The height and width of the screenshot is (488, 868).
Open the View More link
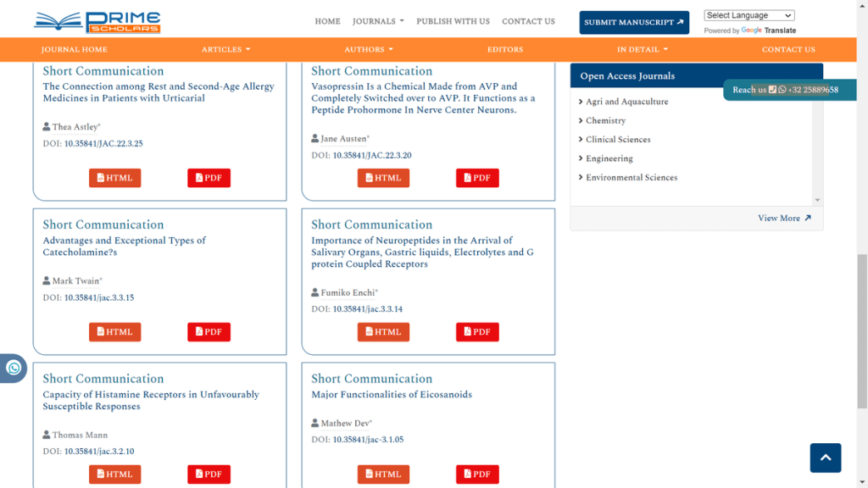point(785,218)
